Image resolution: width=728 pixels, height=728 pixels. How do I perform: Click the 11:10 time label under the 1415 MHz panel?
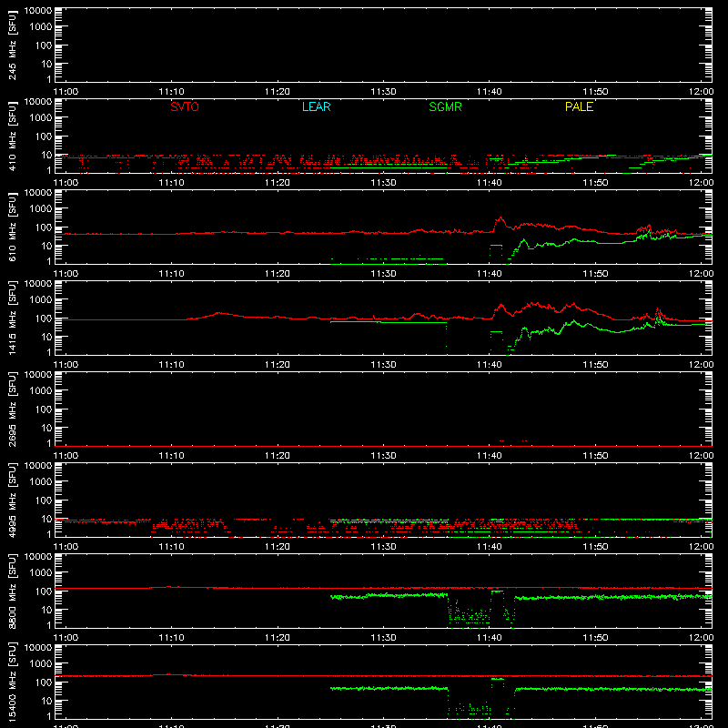(x=172, y=365)
